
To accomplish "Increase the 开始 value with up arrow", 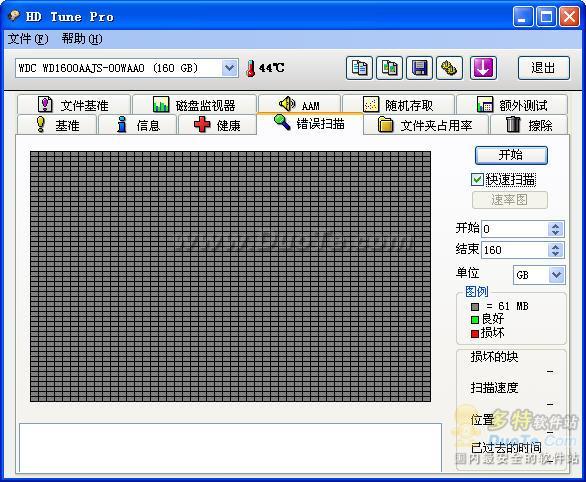I will [555, 226].
